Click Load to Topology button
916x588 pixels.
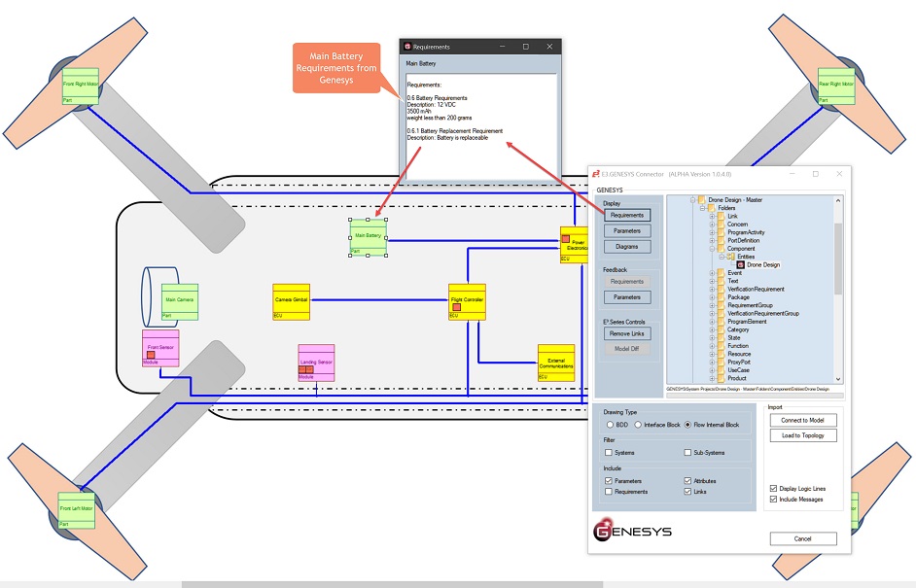(x=802, y=435)
